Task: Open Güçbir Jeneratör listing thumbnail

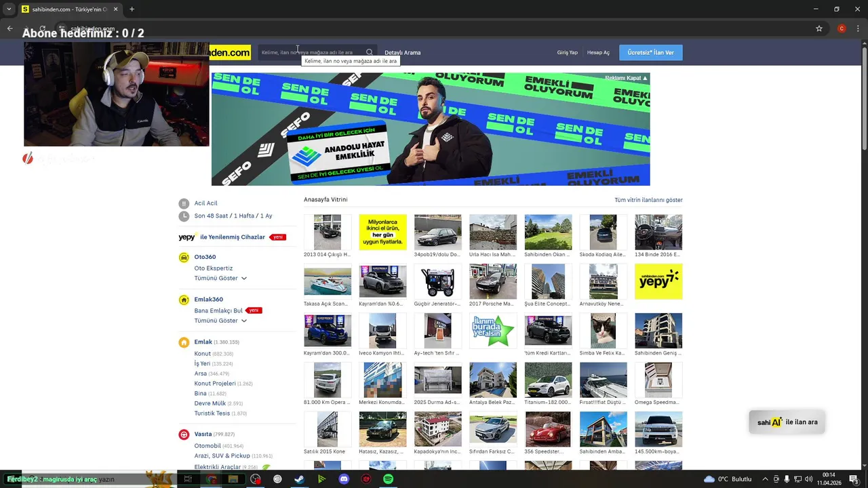Action: coord(437,281)
